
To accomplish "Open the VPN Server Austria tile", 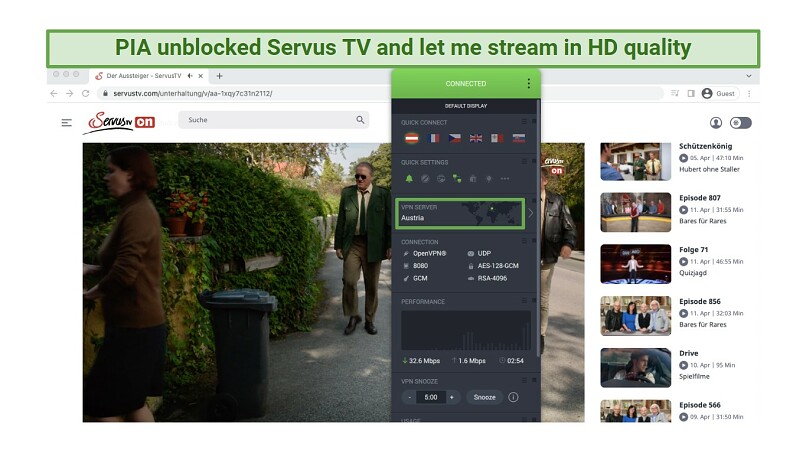I will 460,213.
